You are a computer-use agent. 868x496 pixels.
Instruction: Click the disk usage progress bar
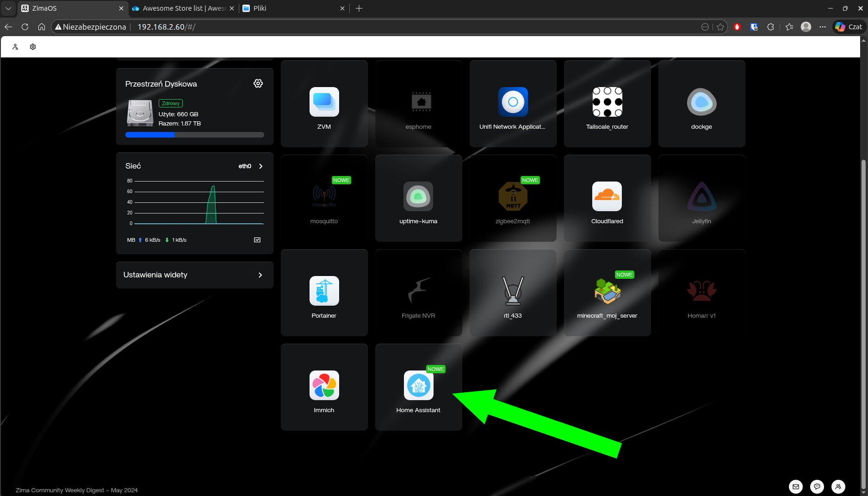click(194, 135)
